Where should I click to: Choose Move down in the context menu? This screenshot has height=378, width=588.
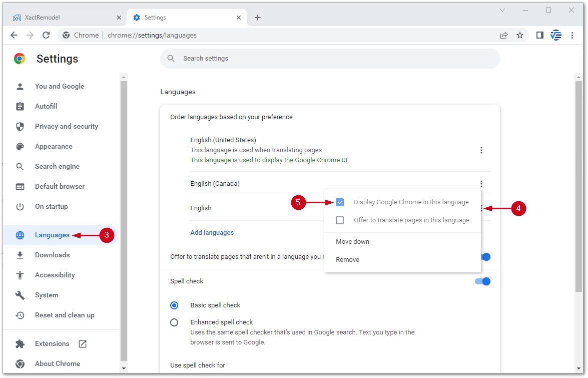352,242
